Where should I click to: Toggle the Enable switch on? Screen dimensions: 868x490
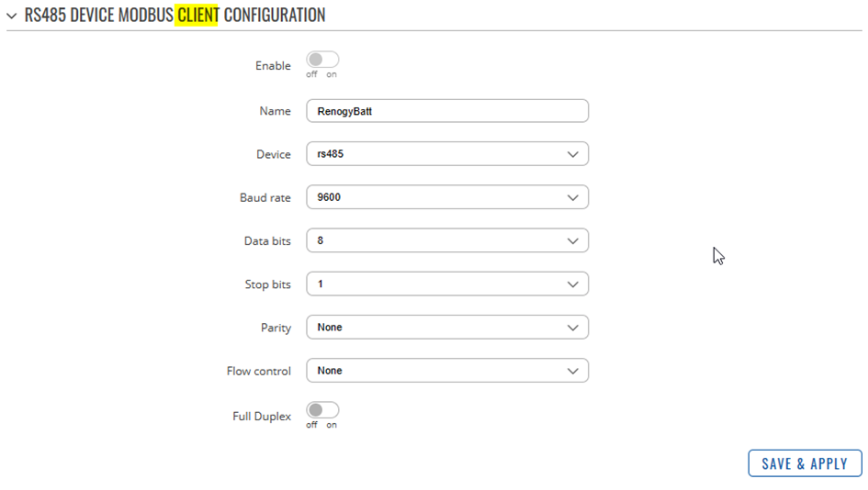tap(322, 59)
